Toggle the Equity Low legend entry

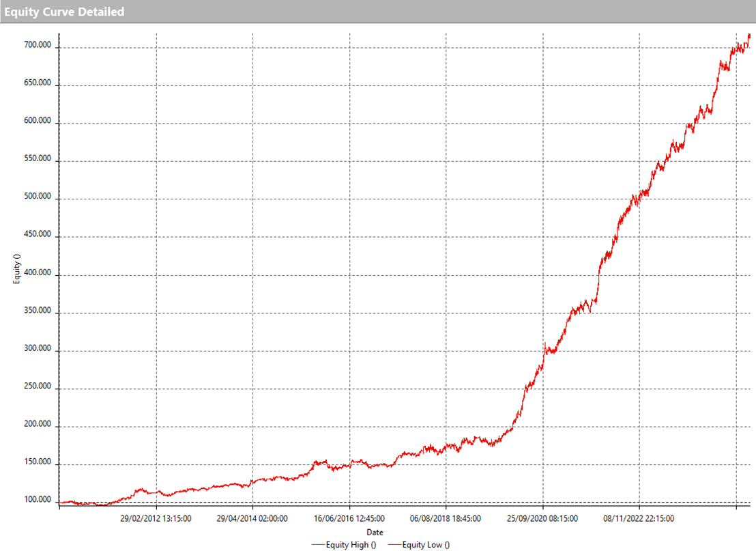pos(426,544)
